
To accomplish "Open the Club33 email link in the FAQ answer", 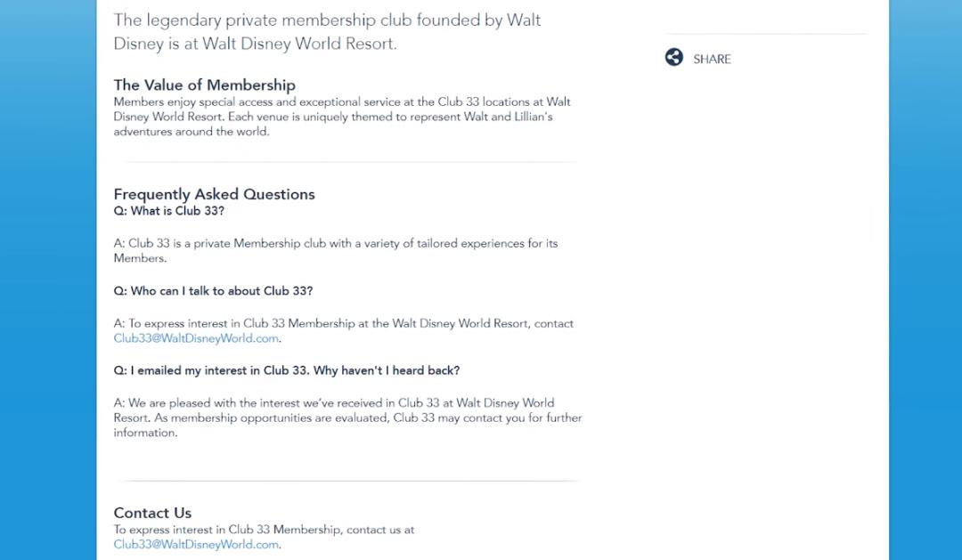I will point(197,338).
